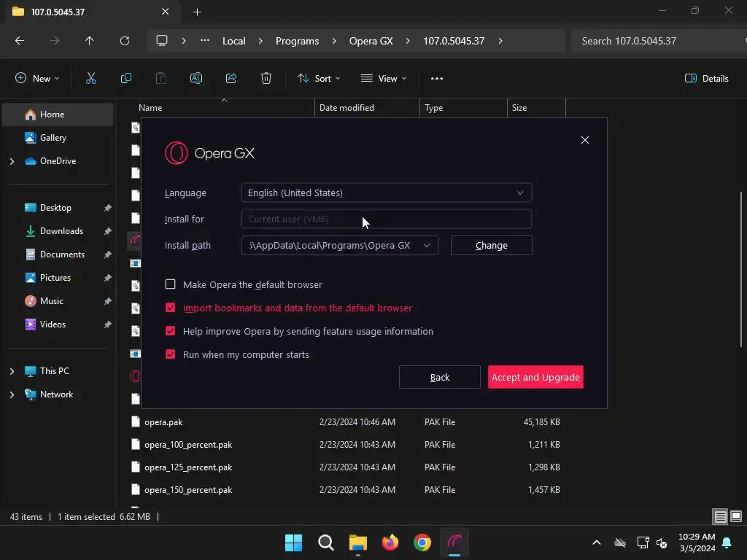Click the Search 107.0.5045.37 box
The image size is (747, 560).
(659, 41)
